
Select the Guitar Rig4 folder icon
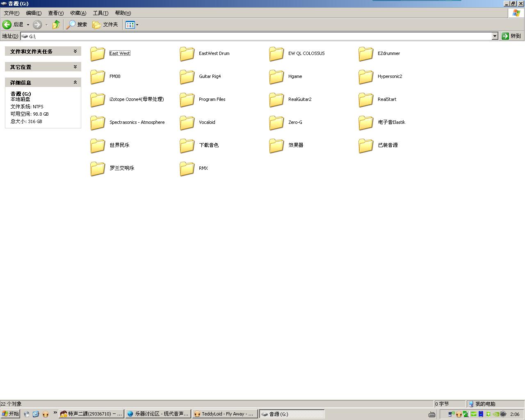(187, 76)
